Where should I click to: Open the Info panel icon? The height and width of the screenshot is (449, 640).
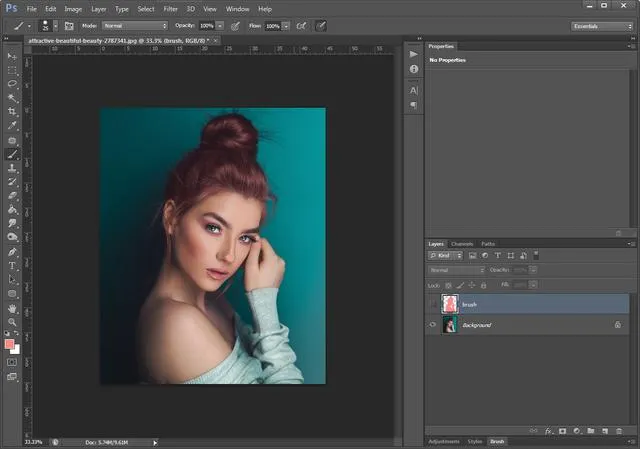(413, 69)
